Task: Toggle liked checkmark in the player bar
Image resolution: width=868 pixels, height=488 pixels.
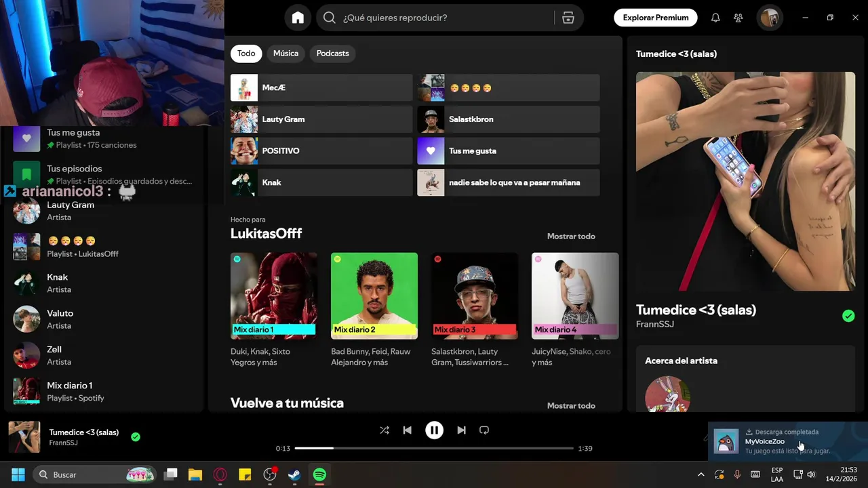Action: (x=136, y=437)
